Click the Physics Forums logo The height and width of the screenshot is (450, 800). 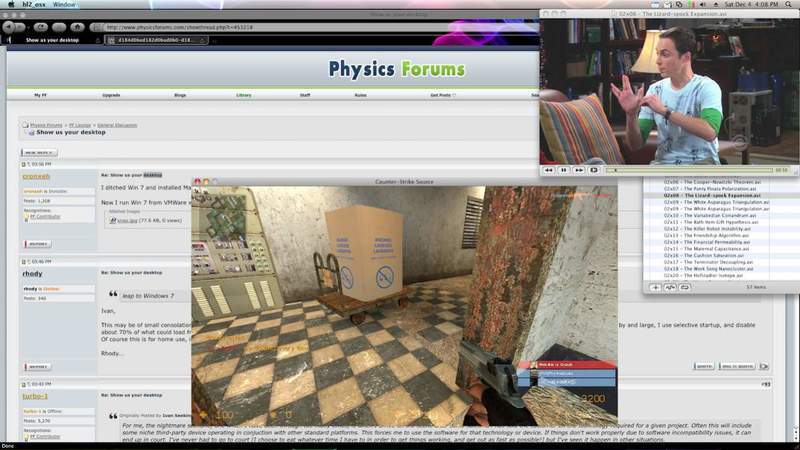[397, 69]
